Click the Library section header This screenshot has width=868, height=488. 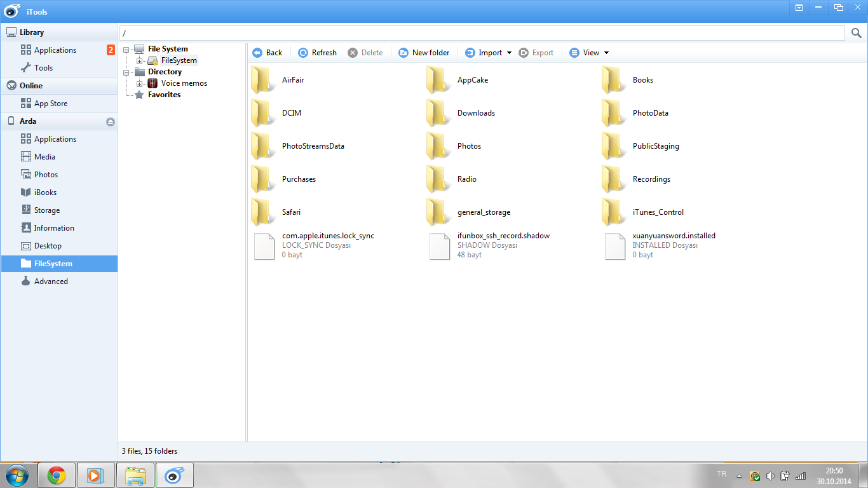click(x=59, y=32)
